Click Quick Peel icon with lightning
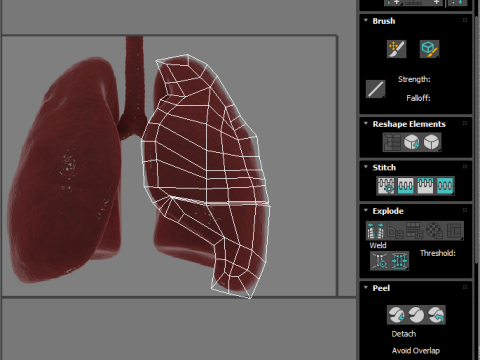The image size is (480, 360). 397,315
